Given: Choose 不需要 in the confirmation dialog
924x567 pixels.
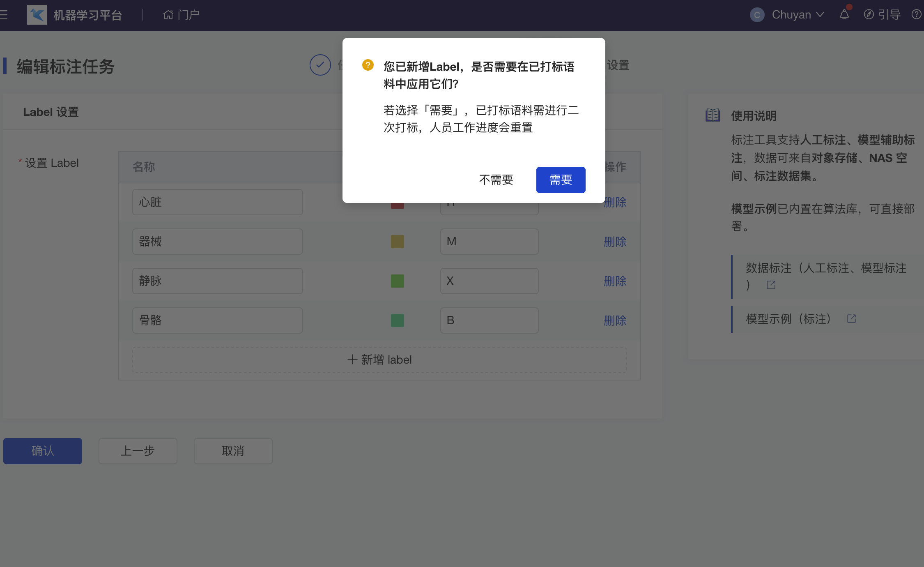Looking at the screenshot, I should (496, 180).
